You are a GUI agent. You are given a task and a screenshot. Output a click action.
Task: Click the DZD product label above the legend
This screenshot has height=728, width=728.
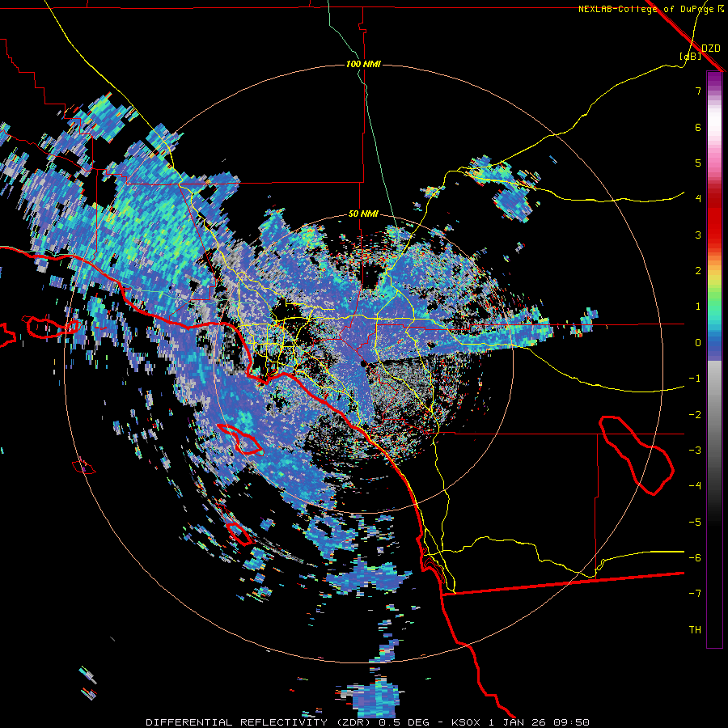(710, 49)
